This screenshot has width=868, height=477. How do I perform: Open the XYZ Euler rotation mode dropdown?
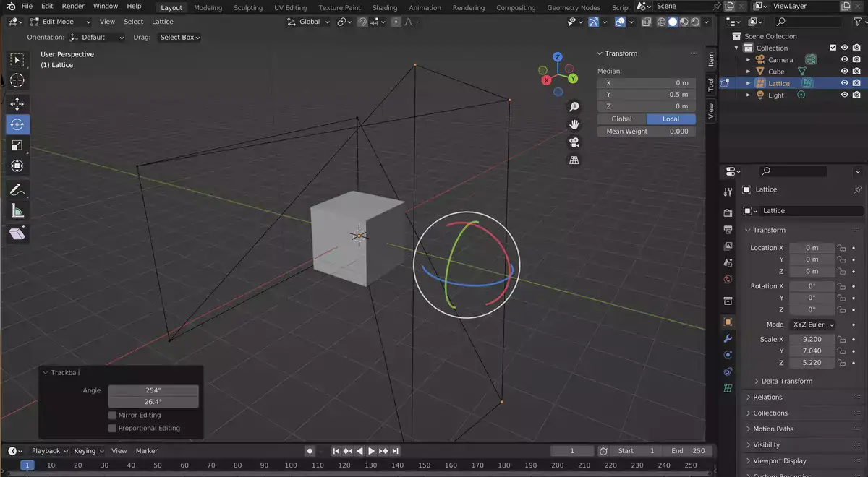pos(814,325)
